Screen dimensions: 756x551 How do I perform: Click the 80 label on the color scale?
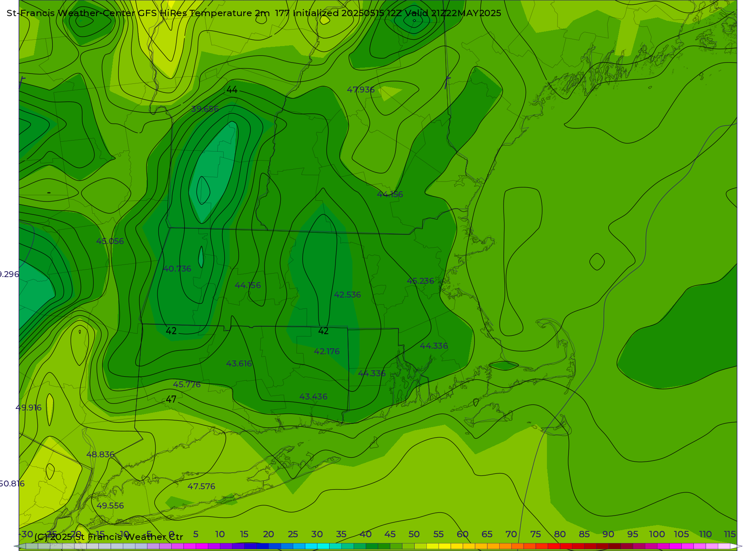tap(560, 534)
